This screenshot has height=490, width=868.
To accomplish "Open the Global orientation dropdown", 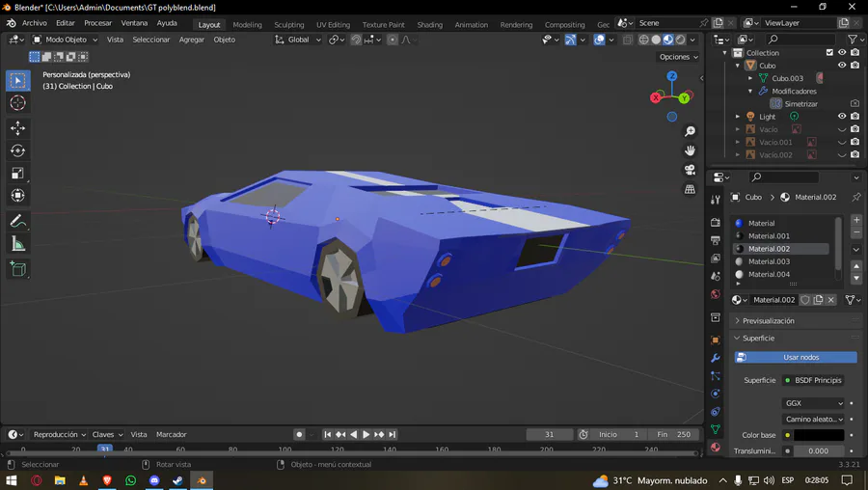I will click(x=298, y=40).
